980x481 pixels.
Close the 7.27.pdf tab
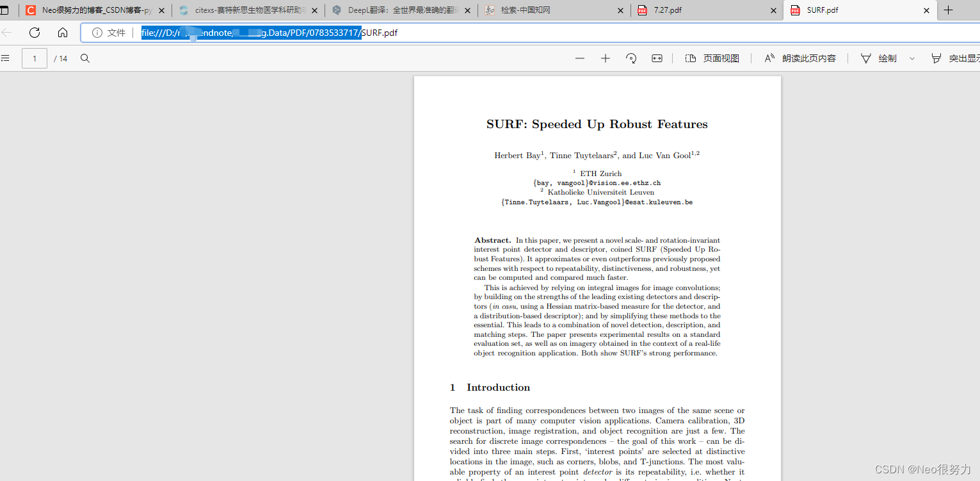click(x=774, y=10)
